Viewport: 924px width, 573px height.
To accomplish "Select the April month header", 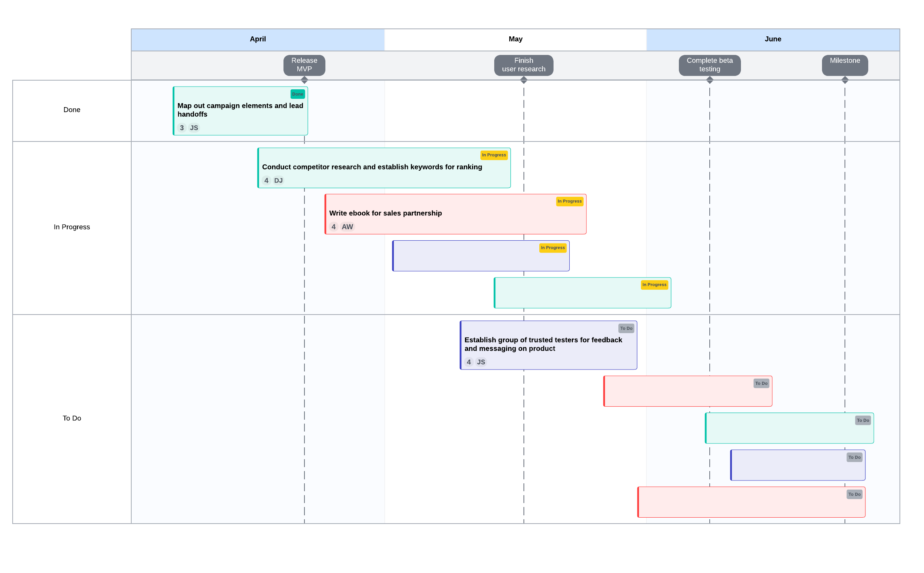I will (x=257, y=39).
